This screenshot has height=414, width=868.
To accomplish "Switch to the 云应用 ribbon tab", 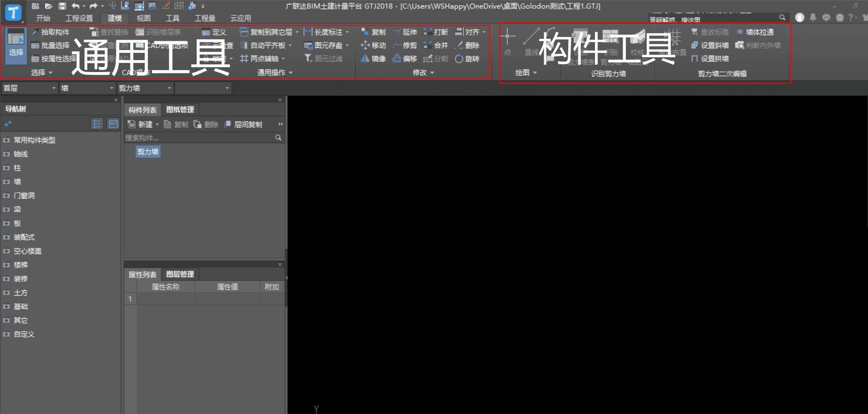I will pyautogui.click(x=241, y=18).
